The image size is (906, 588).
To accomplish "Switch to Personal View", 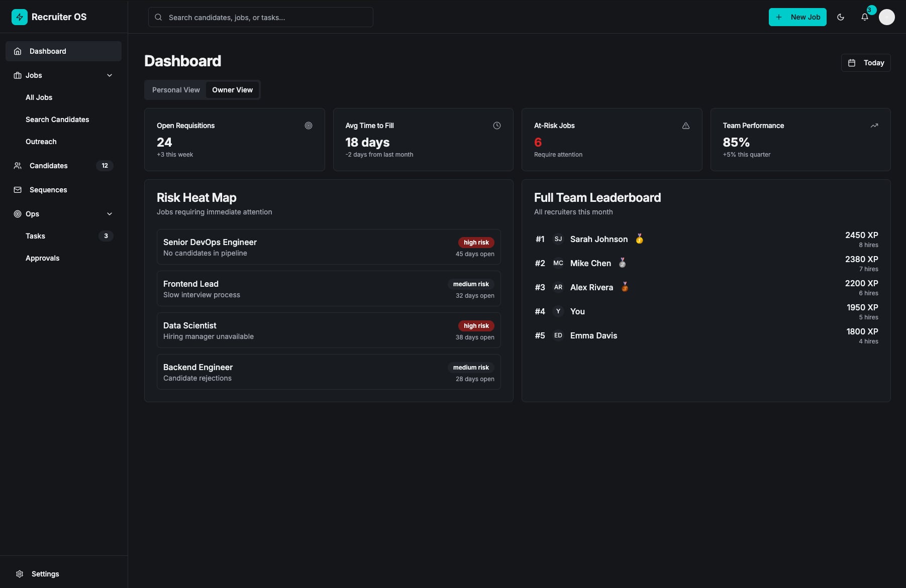I will click(176, 90).
